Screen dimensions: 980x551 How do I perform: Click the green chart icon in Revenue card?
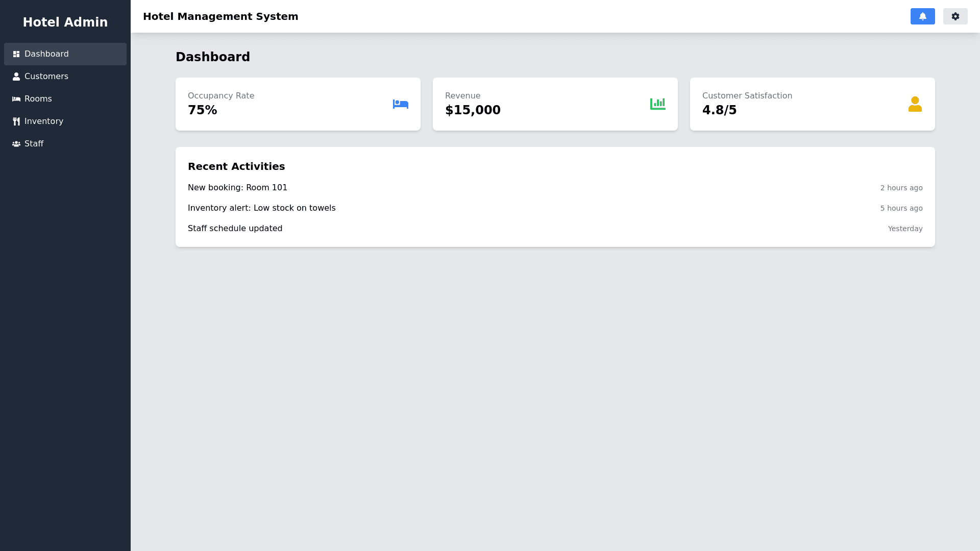(657, 104)
